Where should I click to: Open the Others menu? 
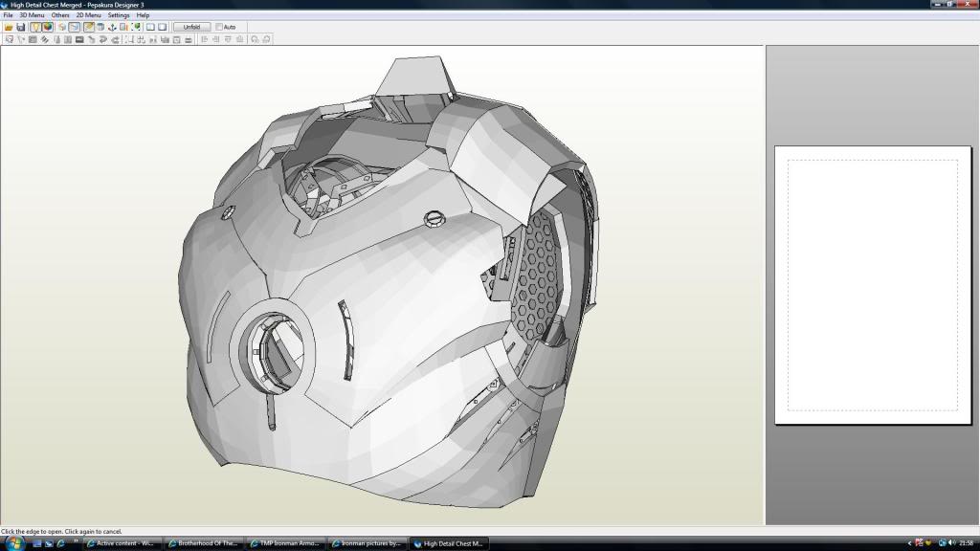click(60, 15)
